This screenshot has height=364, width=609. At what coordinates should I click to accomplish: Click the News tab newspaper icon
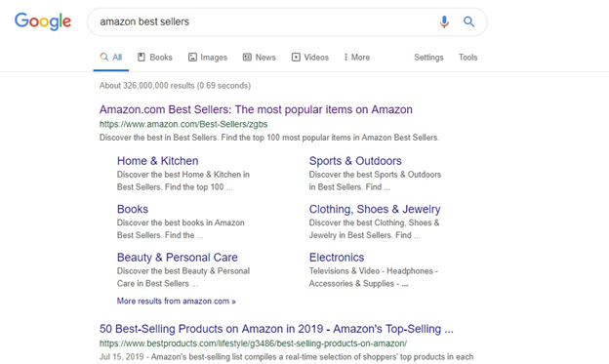(x=247, y=58)
